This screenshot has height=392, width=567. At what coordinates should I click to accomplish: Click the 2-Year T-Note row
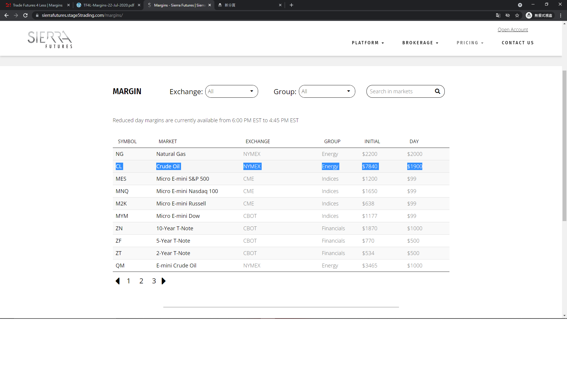pyautogui.click(x=281, y=253)
